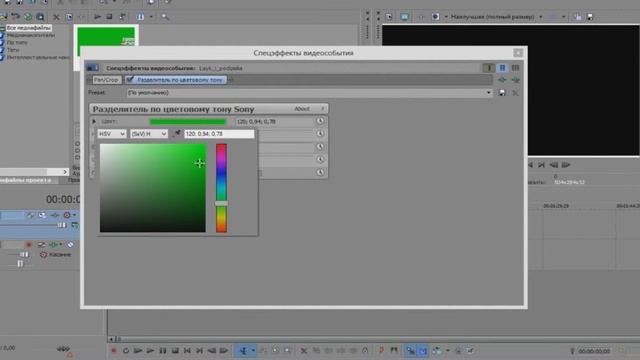Select Все медиафайлы in the media tree
640x360 pixels.
(29, 28)
